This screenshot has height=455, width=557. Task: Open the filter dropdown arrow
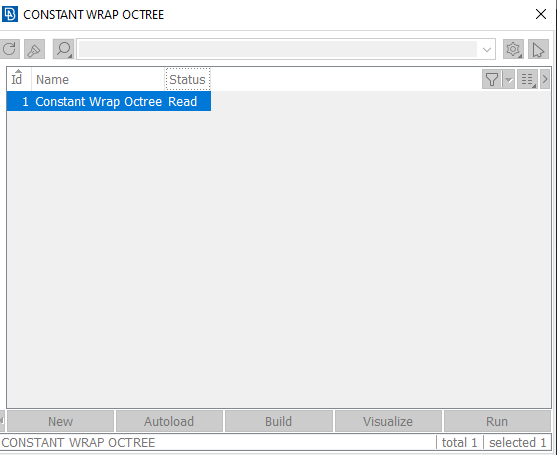click(x=509, y=79)
